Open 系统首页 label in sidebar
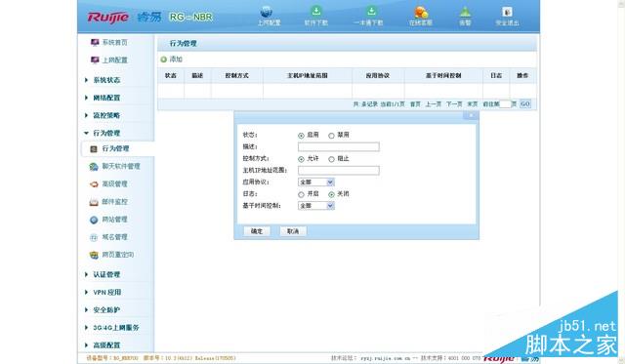This screenshot has width=625, height=364. pyautogui.click(x=115, y=42)
